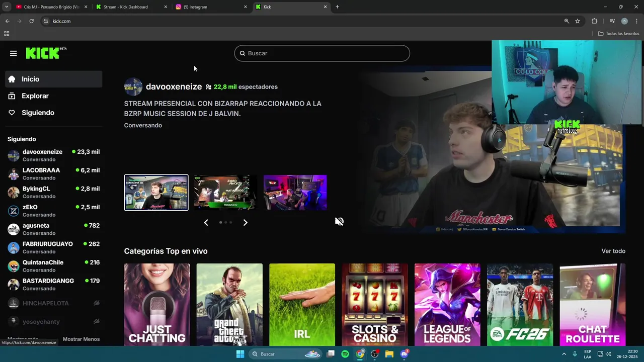Open FABRIURUGUAYO channel in sidebar

(54, 247)
